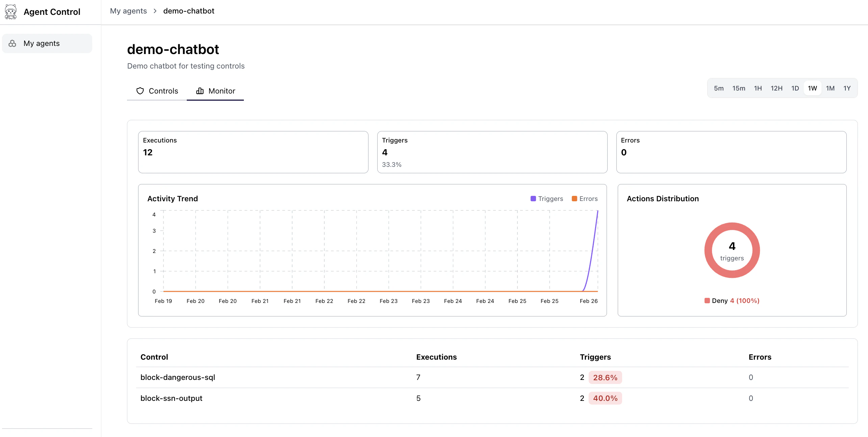Click the Agent Control cat logo
Viewport: 868px width, 437px height.
pos(10,11)
